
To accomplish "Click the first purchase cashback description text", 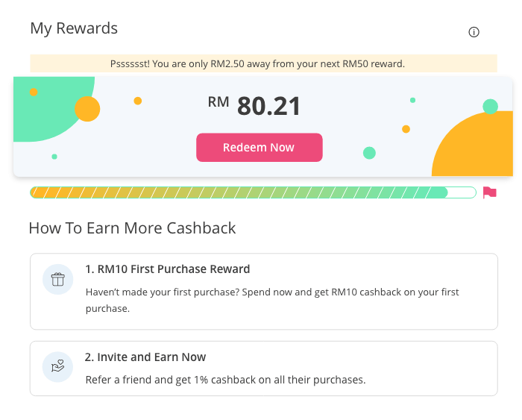I will point(272,300).
